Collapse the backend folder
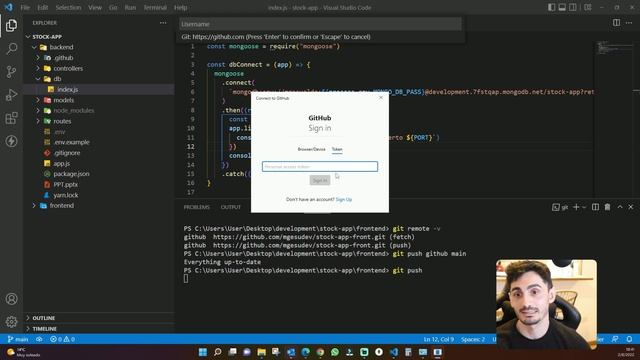This screenshot has height=360, width=640. pyautogui.click(x=34, y=47)
